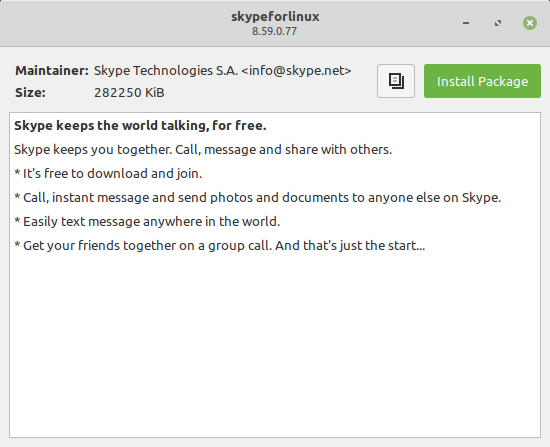Click the 282250 KiB size value
The image size is (550, 447).
point(129,93)
